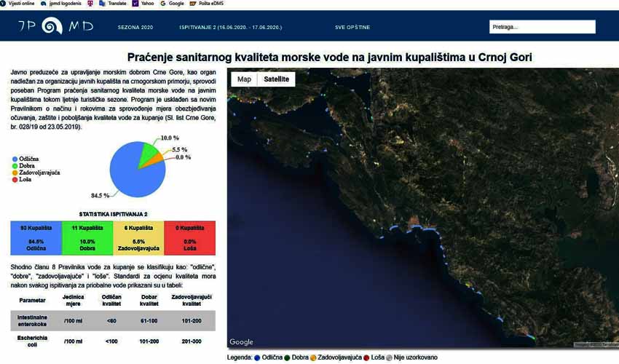Open the ISPITIVANJE 2 date range menu
Image resolution: width=619 pixels, height=364 pixels.
click(231, 27)
